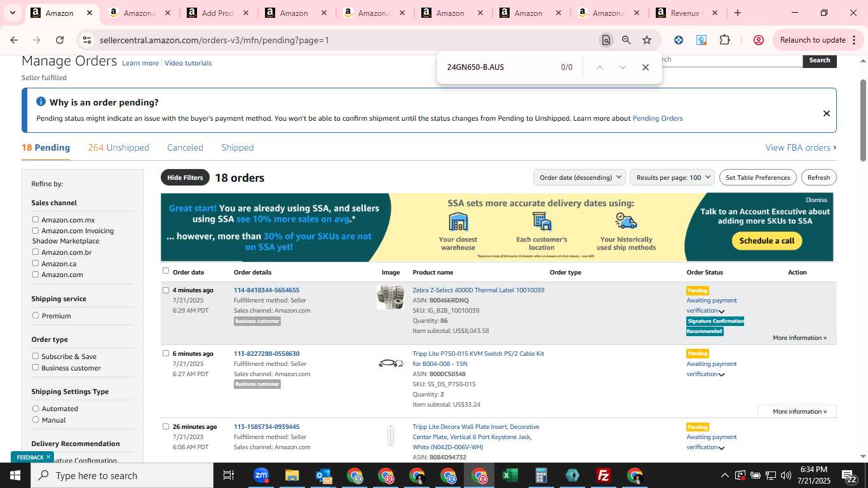The height and width of the screenshot is (488, 868).
Task: Open the tab search chevron in Chrome
Action: click(12, 13)
